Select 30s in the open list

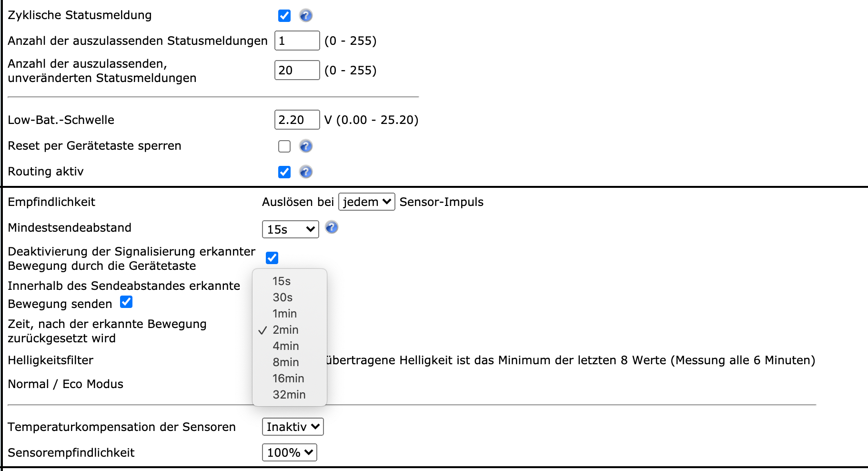(290, 297)
